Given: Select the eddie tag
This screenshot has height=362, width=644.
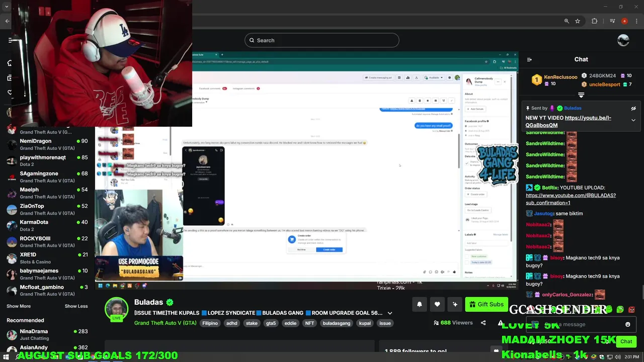Looking at the screenshot, I should (x=290, y=323).
